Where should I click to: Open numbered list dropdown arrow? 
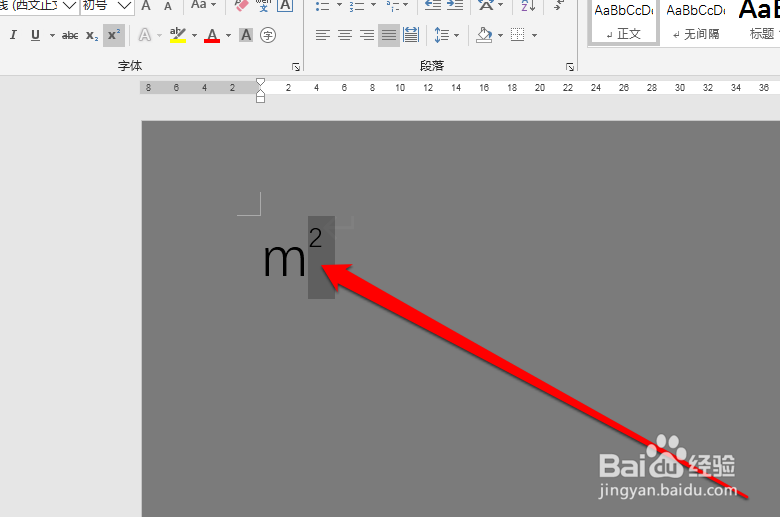tap(373, 5)
